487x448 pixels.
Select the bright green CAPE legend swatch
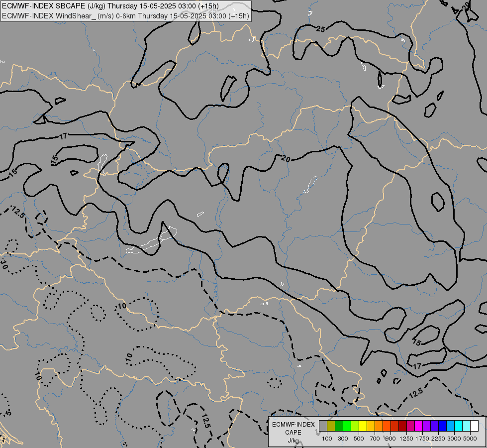[347, 426]
